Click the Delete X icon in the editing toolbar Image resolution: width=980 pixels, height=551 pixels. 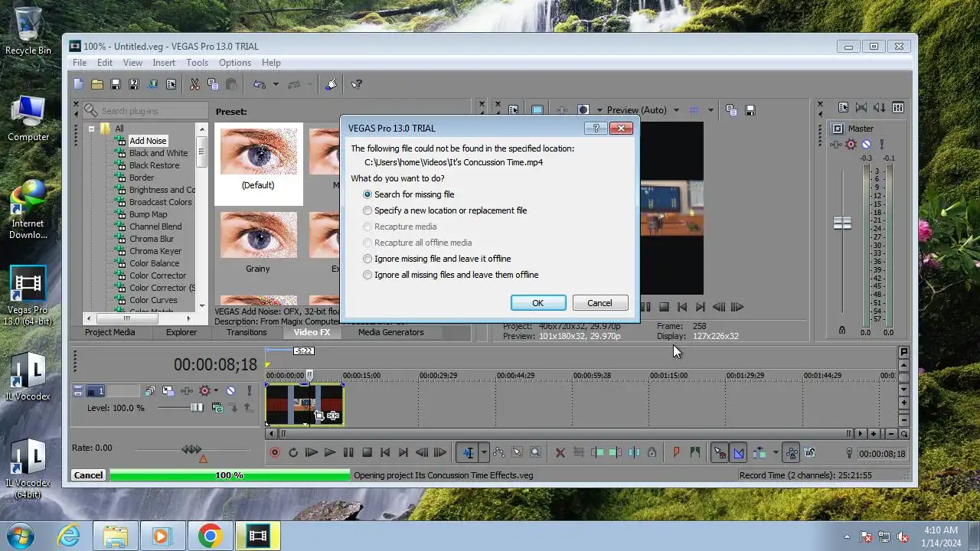pos(560,452)
